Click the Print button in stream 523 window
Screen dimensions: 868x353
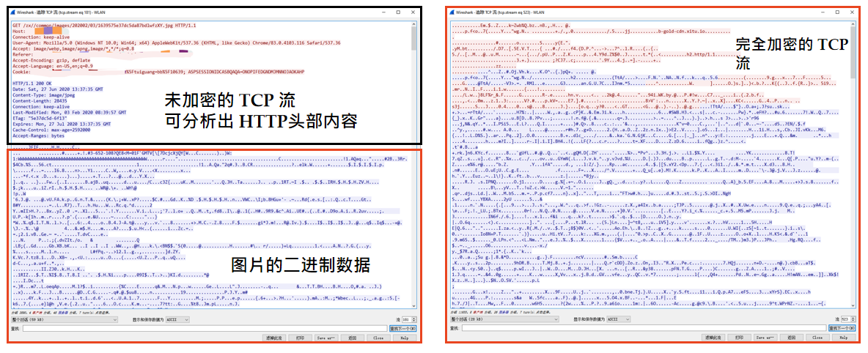pyautogui.click(x=740, y=337)
